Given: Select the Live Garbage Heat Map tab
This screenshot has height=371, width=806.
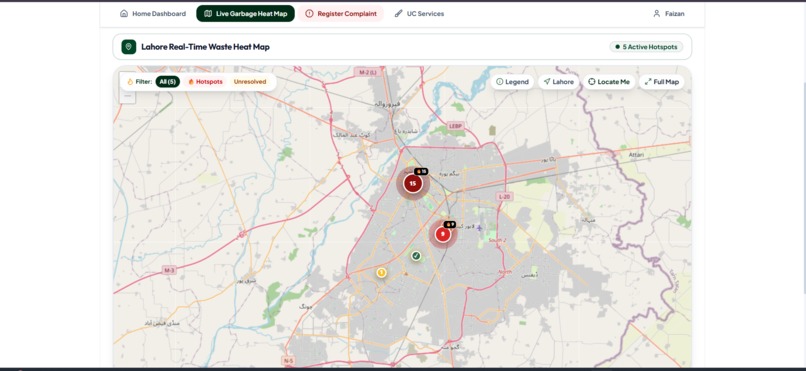Looking at the screenshot, I should [x=245, y=14].
